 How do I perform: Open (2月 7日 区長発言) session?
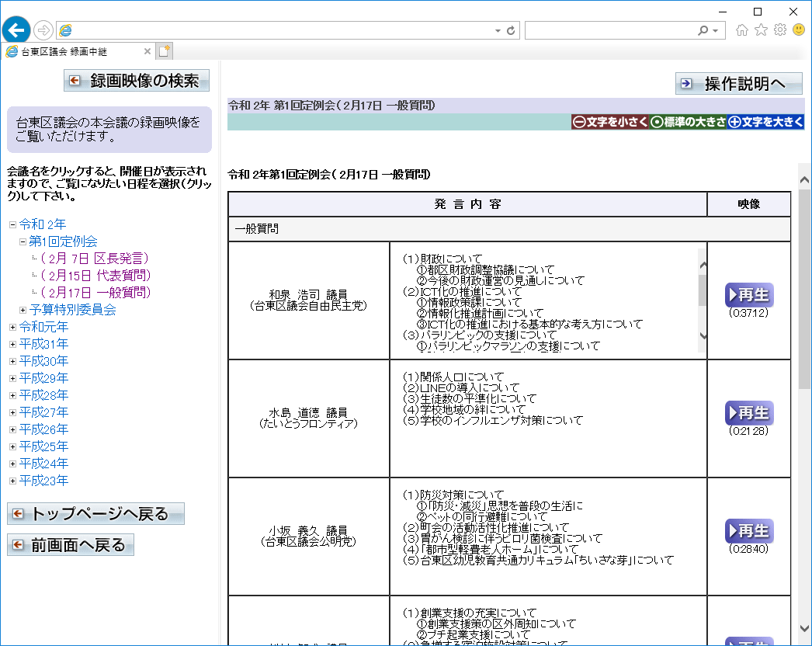pos(95,258)
